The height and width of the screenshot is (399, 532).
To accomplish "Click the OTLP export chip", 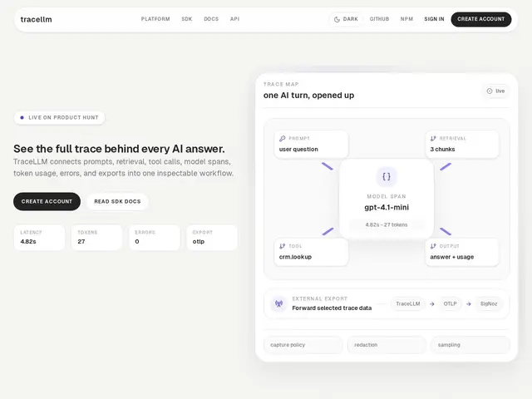I will pos(451,303).
